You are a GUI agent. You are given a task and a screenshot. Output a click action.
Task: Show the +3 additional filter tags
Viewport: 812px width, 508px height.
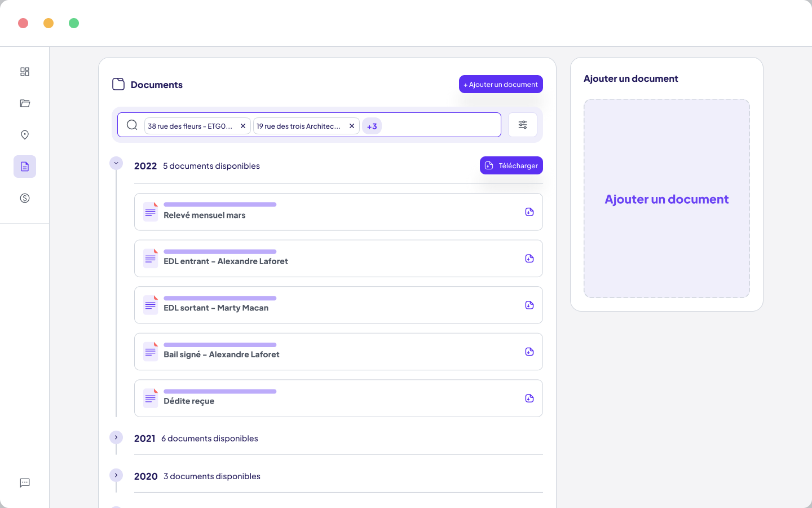pos(372,126)
